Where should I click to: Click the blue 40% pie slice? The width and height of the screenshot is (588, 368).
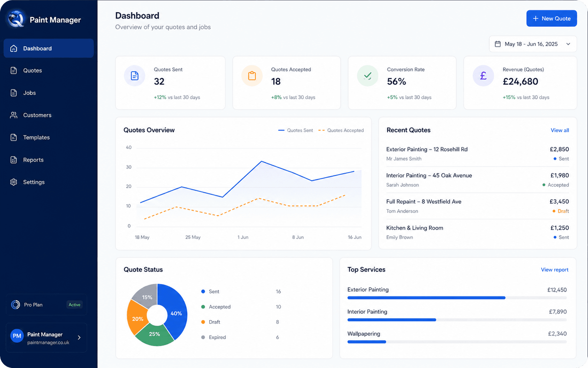pyautogui.click(x=176, y=313)
